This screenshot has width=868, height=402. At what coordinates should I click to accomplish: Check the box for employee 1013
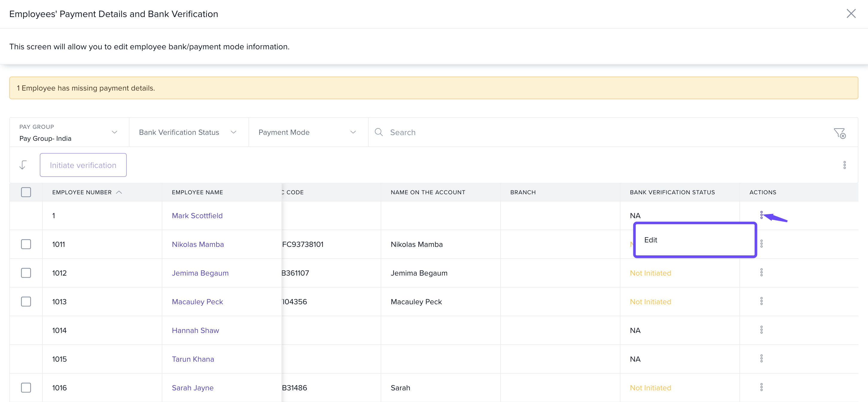coord(26,301)
